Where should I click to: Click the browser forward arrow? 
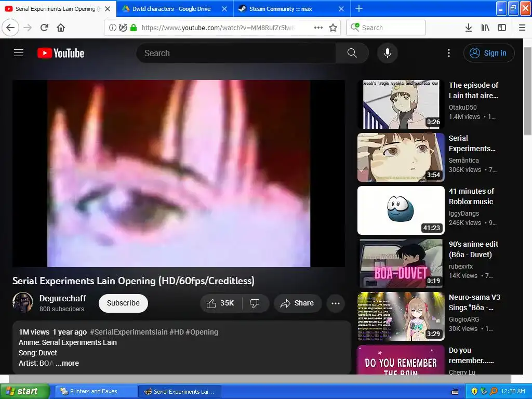28,28
